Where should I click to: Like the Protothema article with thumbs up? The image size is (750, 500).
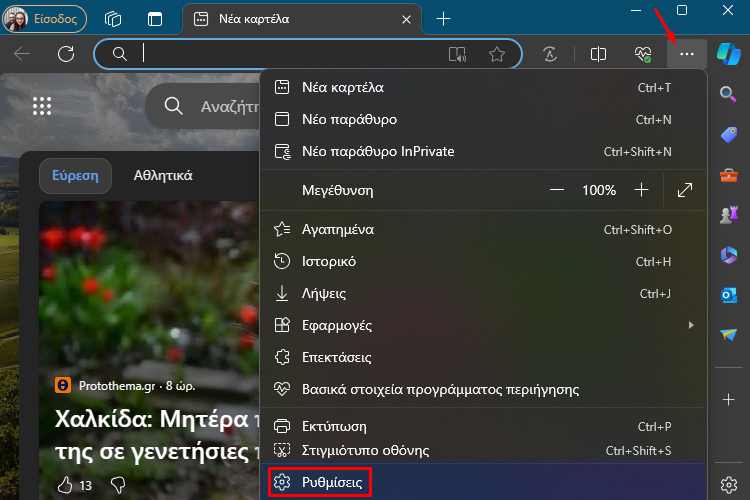point(65,485)
